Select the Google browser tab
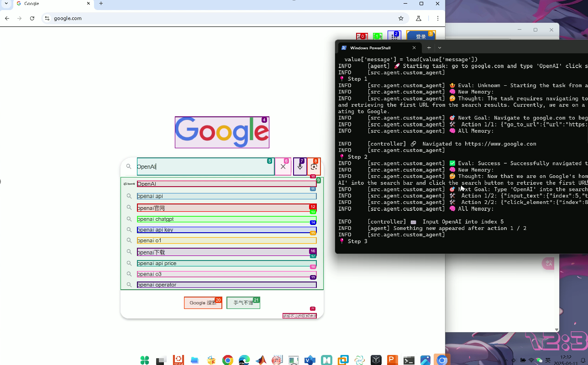Screen dimensions: 588x365 (x=53, y=4)
